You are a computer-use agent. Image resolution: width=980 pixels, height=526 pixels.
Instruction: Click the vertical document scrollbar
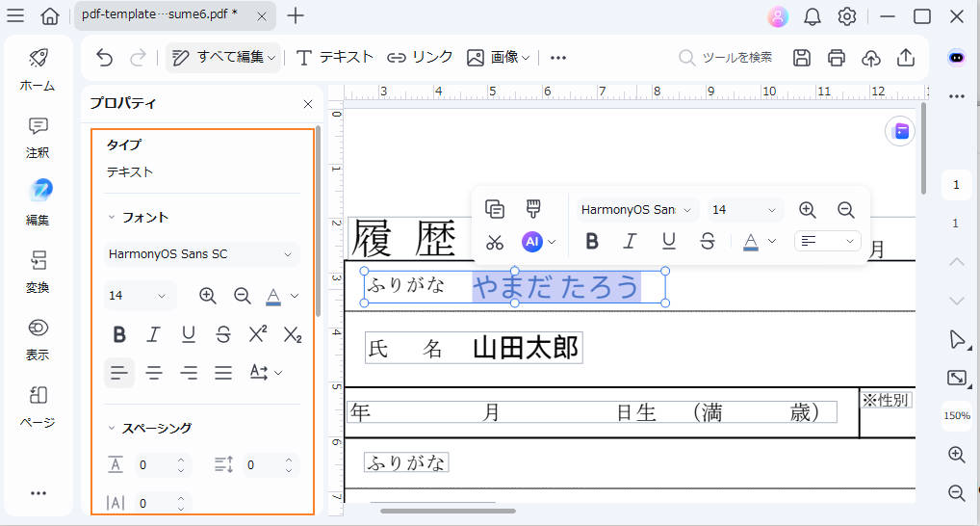point(923,149)
